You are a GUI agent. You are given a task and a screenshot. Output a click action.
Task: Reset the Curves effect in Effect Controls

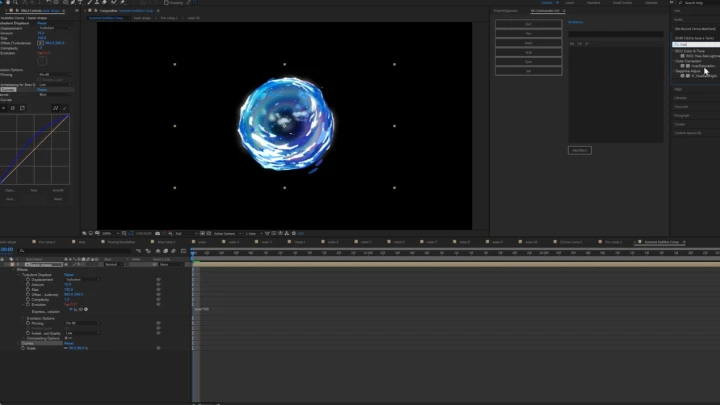click(x=42, y=90)
